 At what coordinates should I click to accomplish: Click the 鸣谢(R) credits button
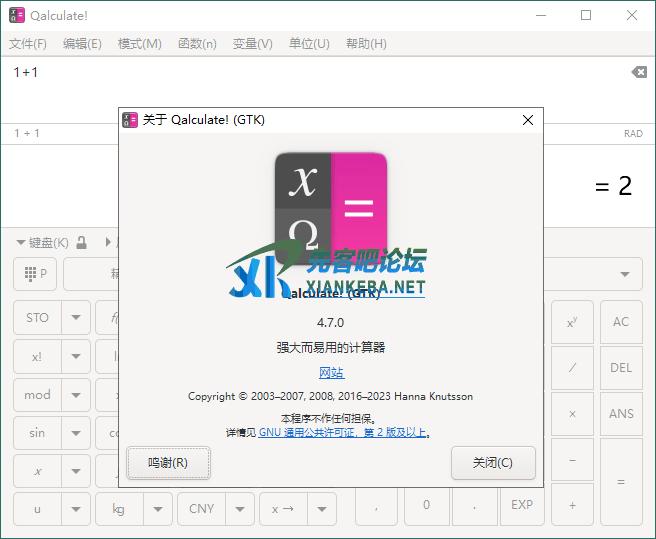click(168, 463)
